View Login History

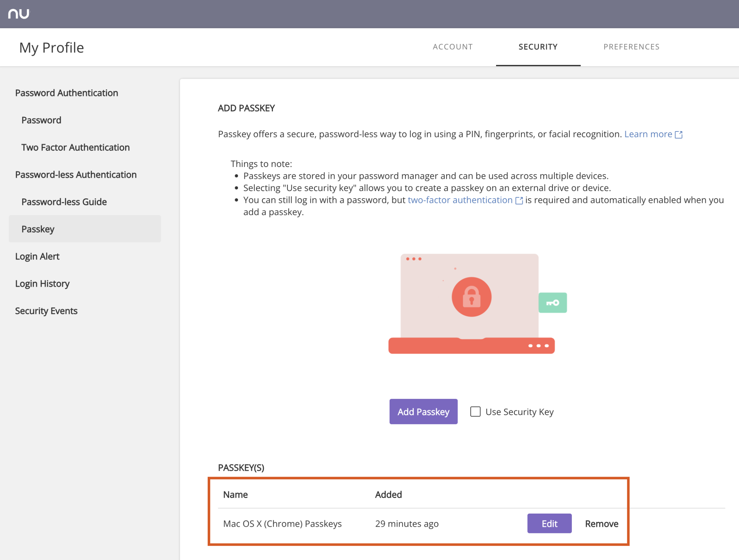click(42, 284)
